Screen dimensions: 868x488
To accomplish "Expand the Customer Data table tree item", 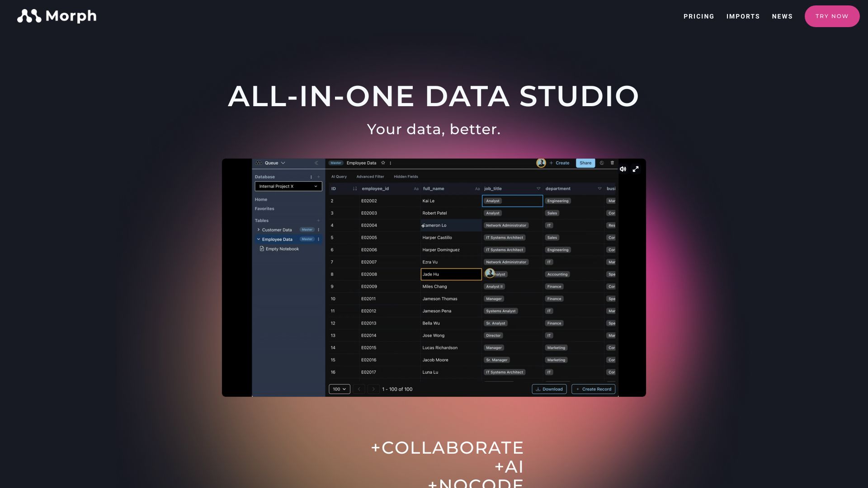I will point(259,230).
